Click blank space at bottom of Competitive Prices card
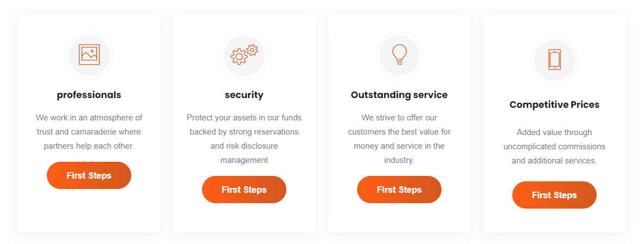The width and height of the screenshot is (644, 244). 555,221
